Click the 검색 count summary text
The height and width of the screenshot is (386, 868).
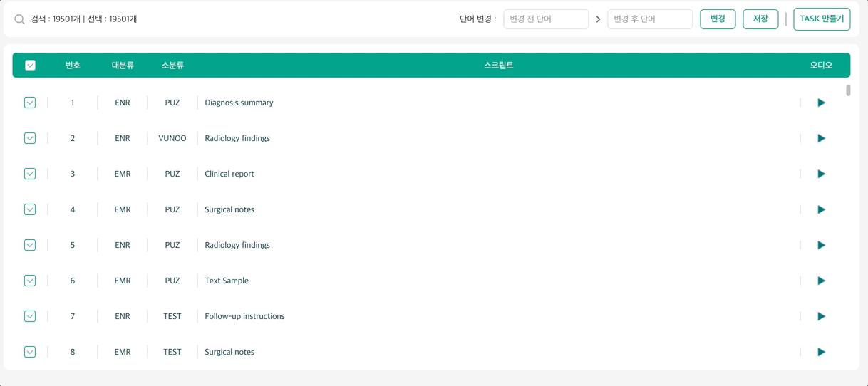(84, 19)
